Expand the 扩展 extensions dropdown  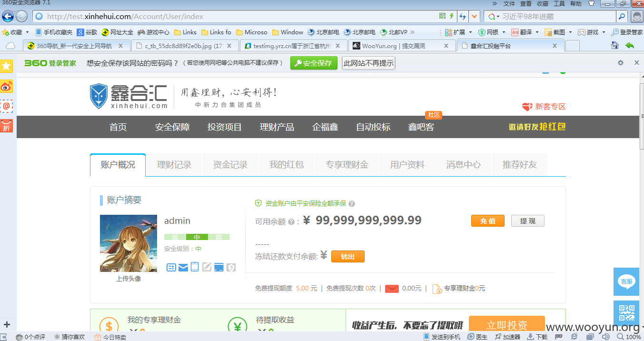pos(470,32)
